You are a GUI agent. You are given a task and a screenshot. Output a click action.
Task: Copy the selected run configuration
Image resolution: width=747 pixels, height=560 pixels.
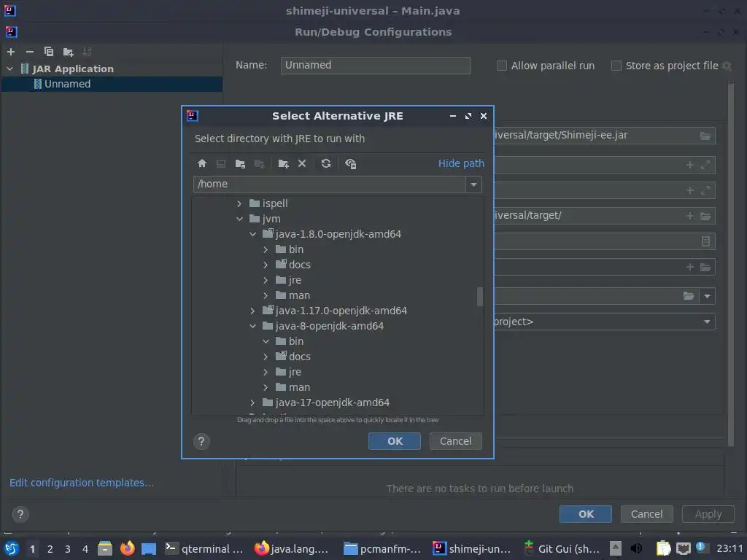click(x=49, y=52)
